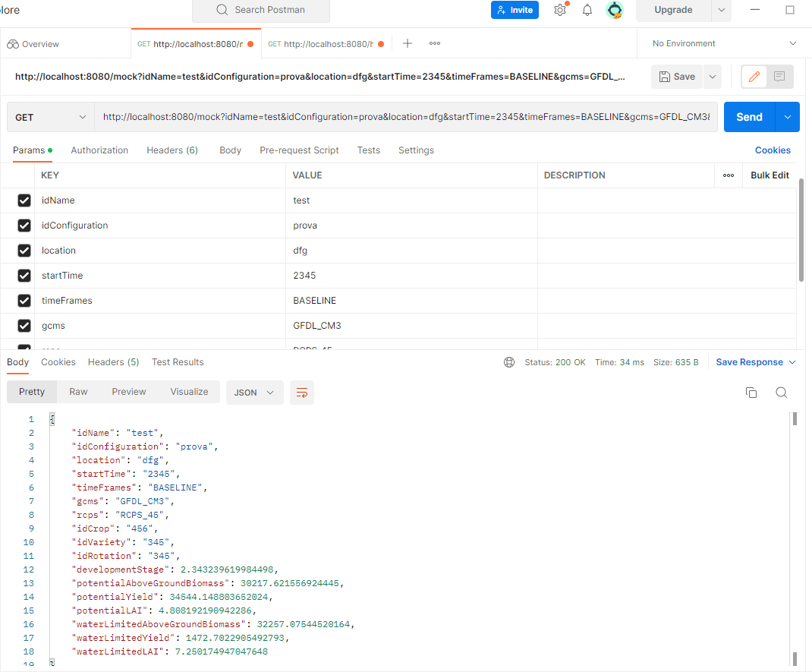Open the request Settings tab
The image size is (812, 672).
(x=417, y=150)
